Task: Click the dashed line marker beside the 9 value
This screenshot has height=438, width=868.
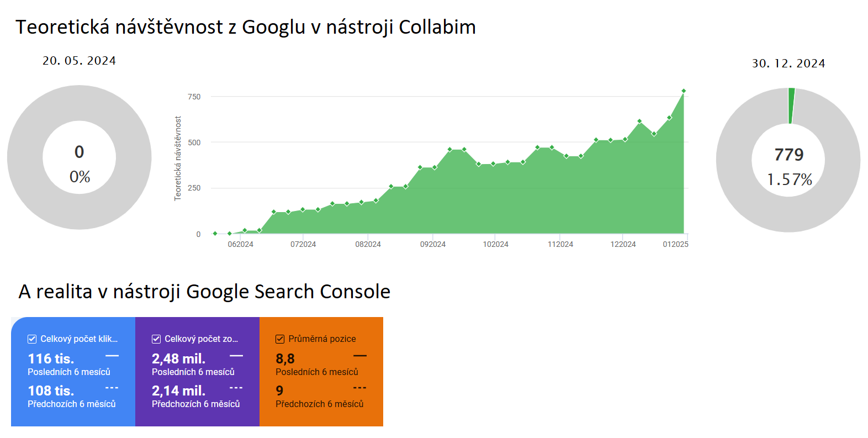Action: point(360,388)
